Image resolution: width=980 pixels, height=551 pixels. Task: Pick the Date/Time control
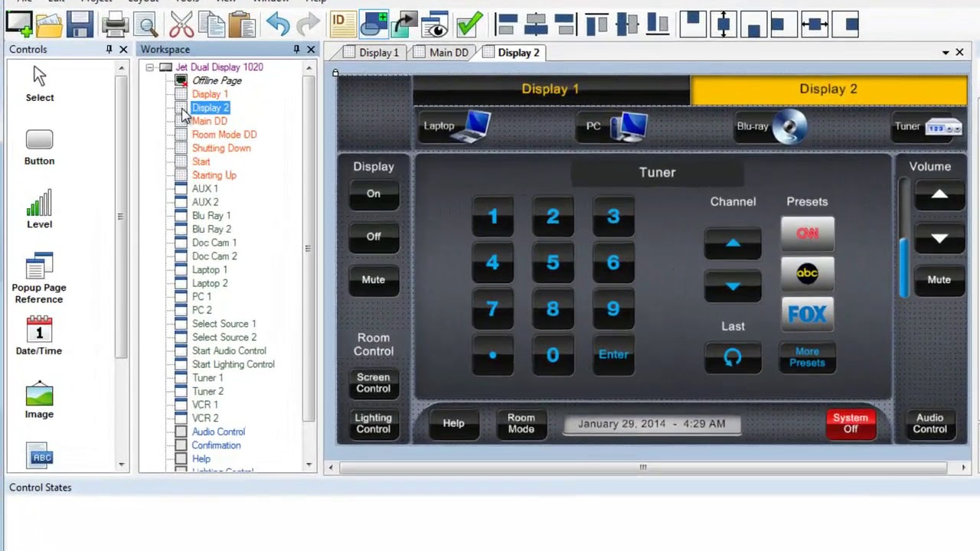coord(39,336)
